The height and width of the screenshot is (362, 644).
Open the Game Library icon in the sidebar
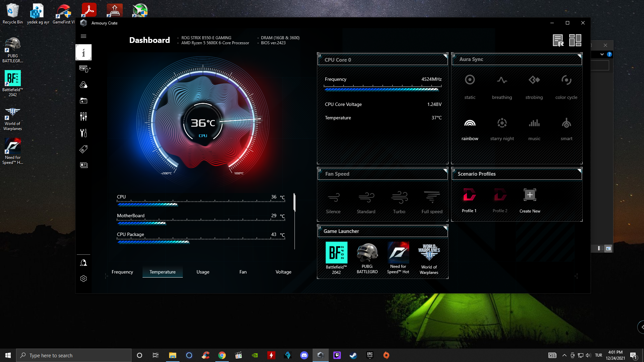coord(84,101)
